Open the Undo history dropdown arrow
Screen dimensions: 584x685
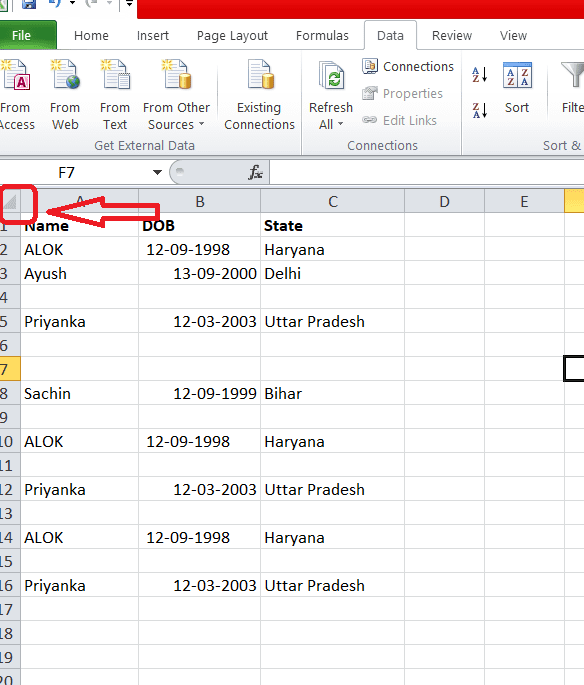73,4
